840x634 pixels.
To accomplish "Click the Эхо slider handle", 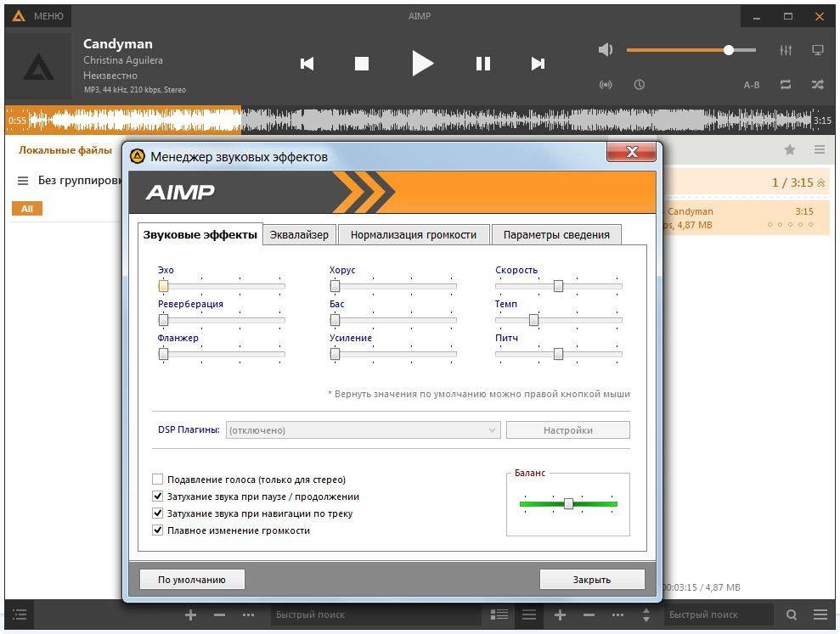I will click(163, 286).
